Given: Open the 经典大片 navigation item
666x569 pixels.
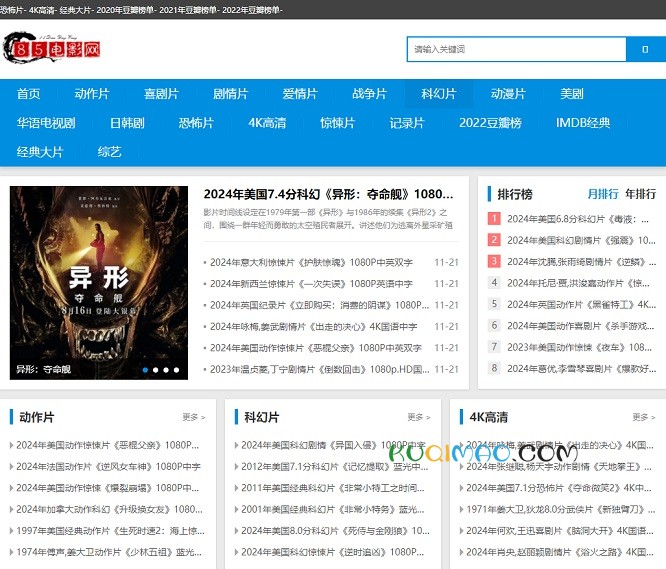Looking at the screenshot, I should pyautogui.click(x=40, y=152).
